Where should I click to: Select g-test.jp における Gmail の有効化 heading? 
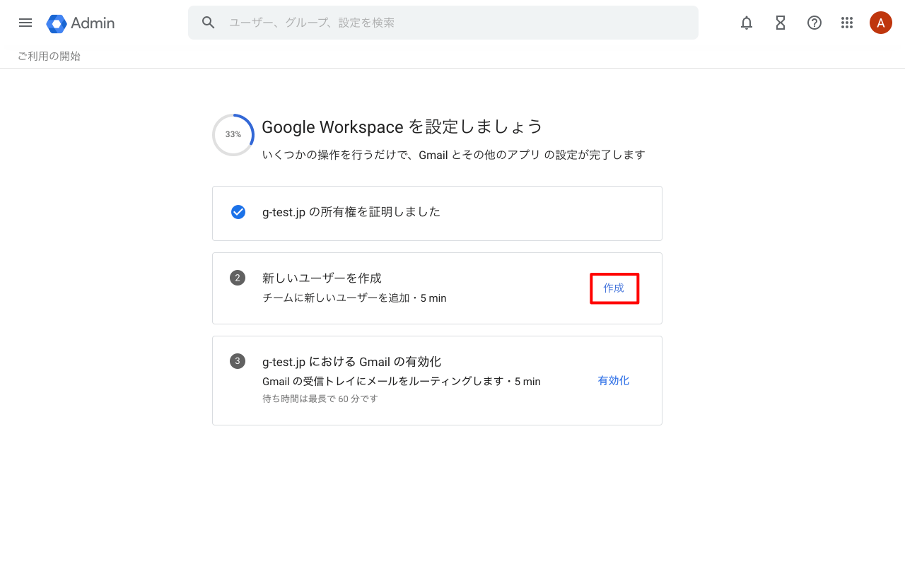pos(351,362)
